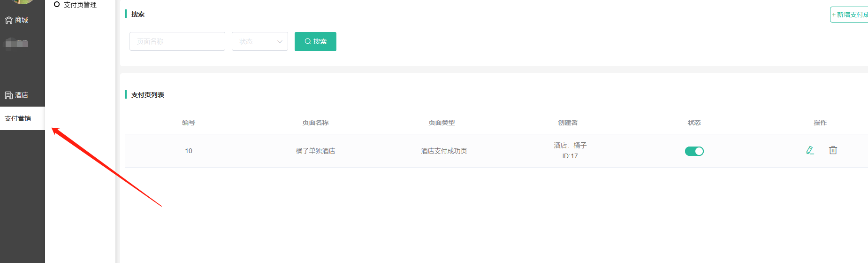Image resolution: width=868 pixels, height=263 pixels.
Task: Click the plus icon on 新增支付 button
Action: click(x=834, y=15)
